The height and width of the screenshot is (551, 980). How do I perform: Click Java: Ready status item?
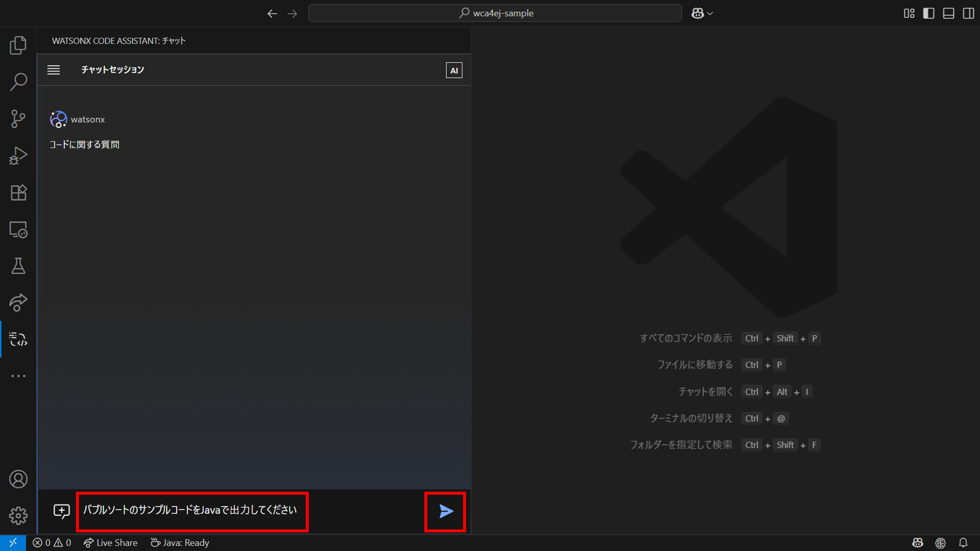click(180, 543)
